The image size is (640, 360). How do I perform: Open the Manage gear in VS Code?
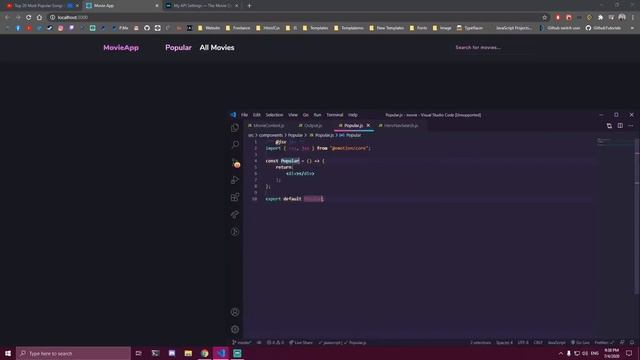click(x=235, y=329)
